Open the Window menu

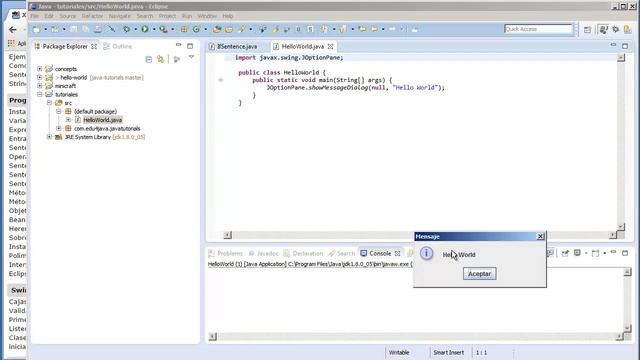pos(207,16)
